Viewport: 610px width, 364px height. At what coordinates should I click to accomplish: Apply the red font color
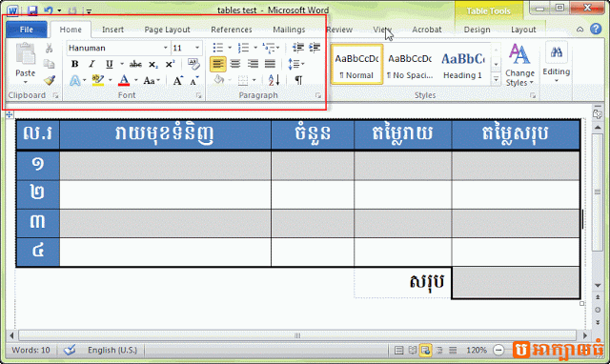[124, 80]
